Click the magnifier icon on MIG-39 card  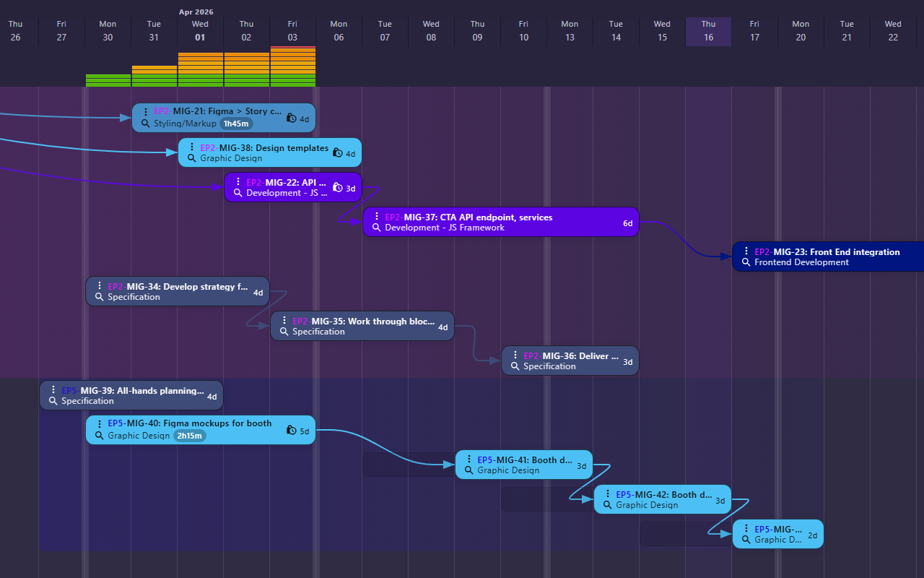click(53, 401)
